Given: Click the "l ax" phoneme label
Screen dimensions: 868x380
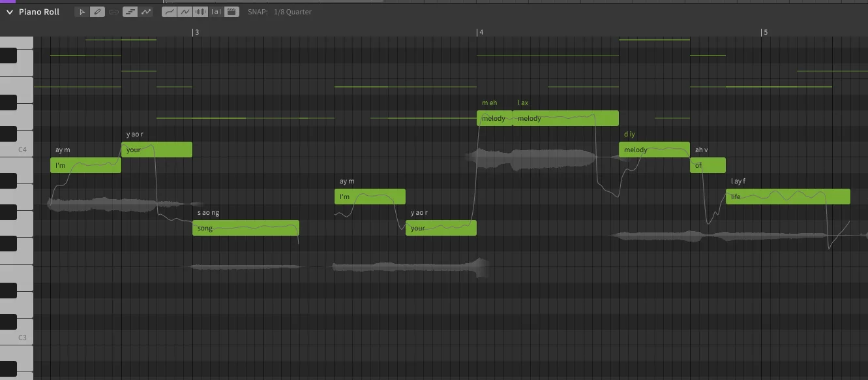Looking at the screenshot, I should (x=523, y=103).
